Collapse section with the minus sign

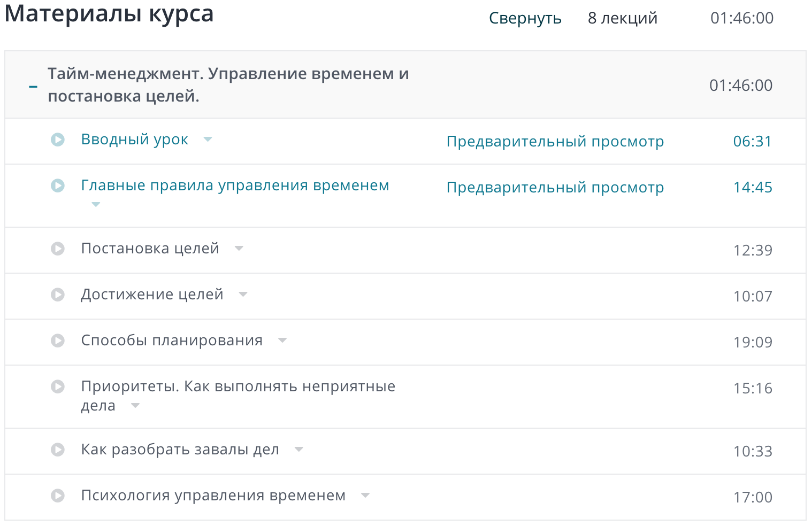pyautogui.click(x=33, y=86)
